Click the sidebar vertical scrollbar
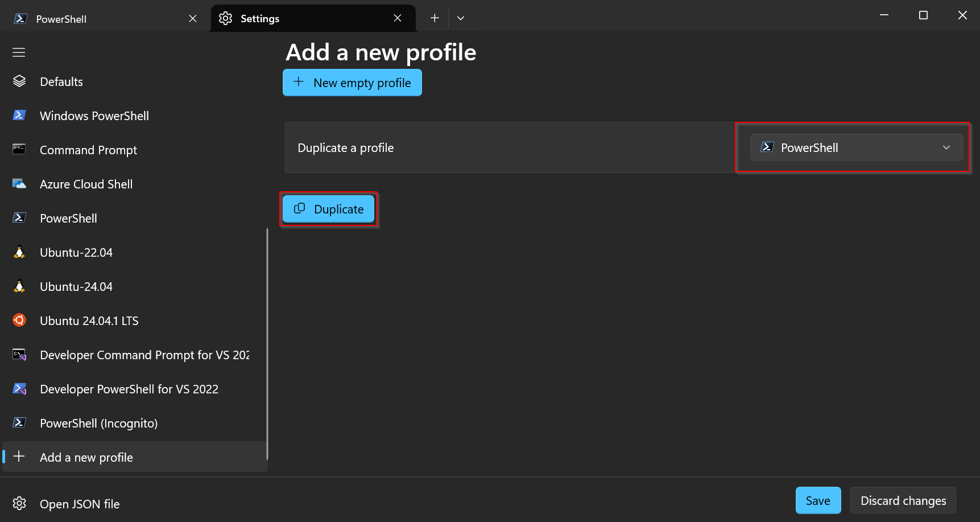The width and height of the screenshot is (980, 522). (267, 344)
